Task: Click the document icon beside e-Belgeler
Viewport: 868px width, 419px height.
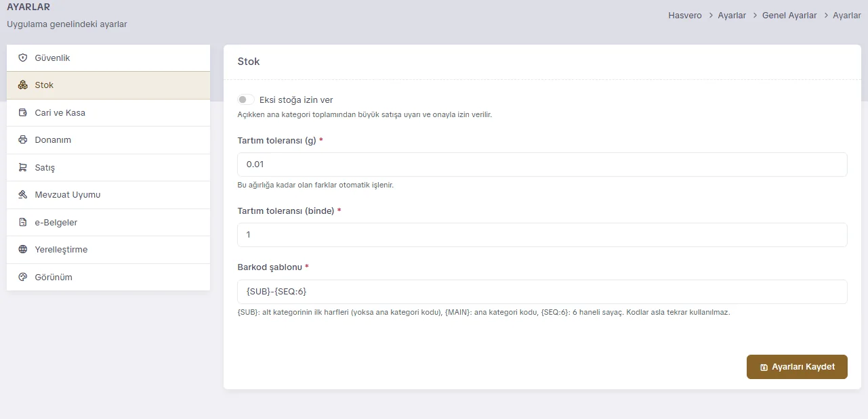Action: (x=22, y=223)
